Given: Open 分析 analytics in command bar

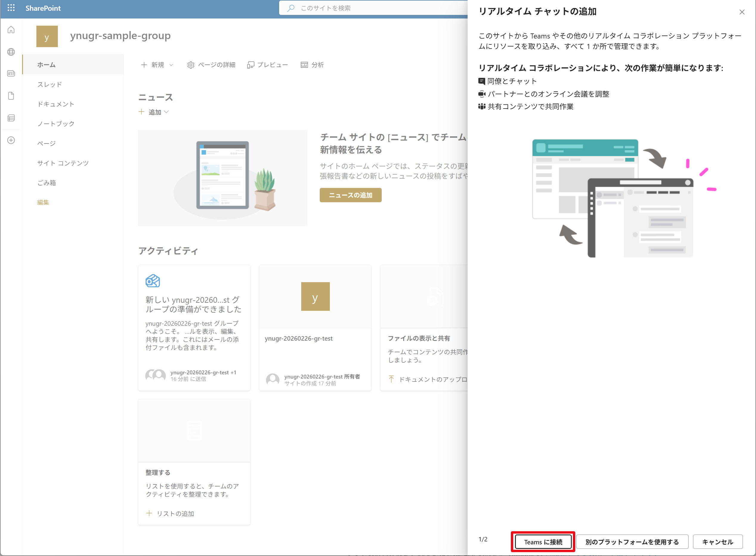Looking at the screenshot, I should point(312,65).
